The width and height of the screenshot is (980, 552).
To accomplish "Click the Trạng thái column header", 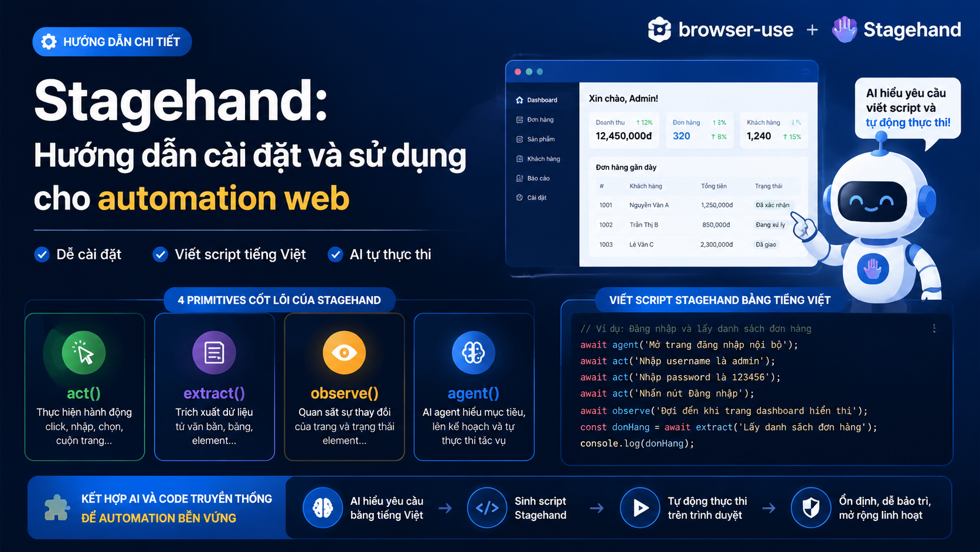I will (768, 186).
